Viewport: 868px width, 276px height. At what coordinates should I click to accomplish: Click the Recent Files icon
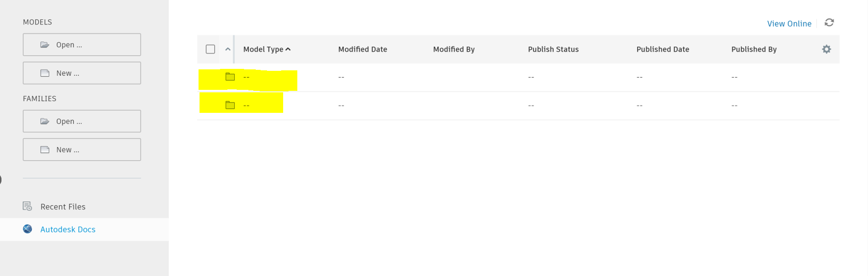click(27, 207)
